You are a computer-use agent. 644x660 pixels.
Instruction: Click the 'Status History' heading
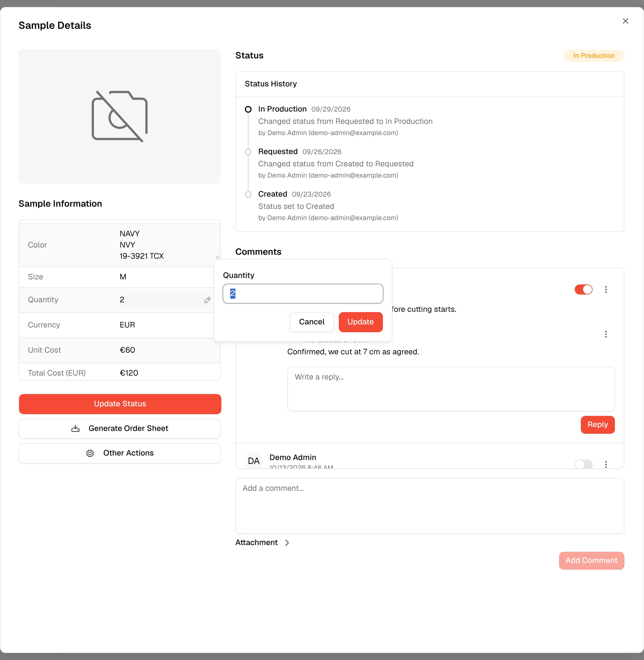271,84
